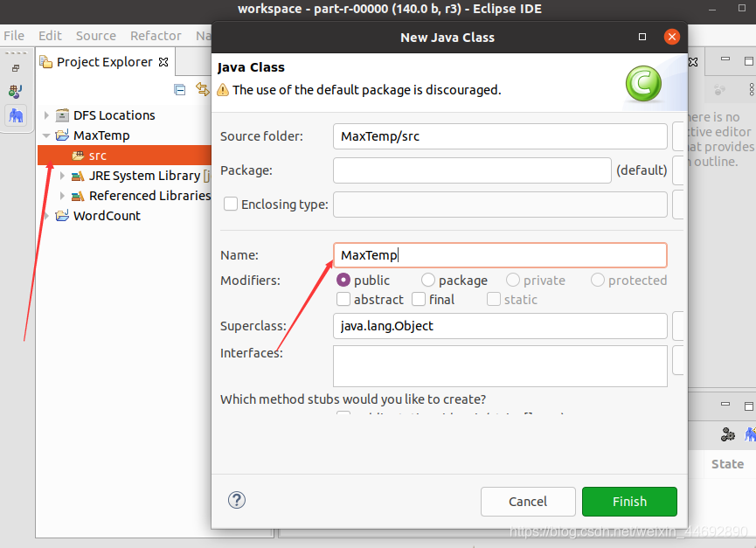This screenshot has height=548, width=756.
Task: Minimize the Outline panel
Action: [725, 59]
